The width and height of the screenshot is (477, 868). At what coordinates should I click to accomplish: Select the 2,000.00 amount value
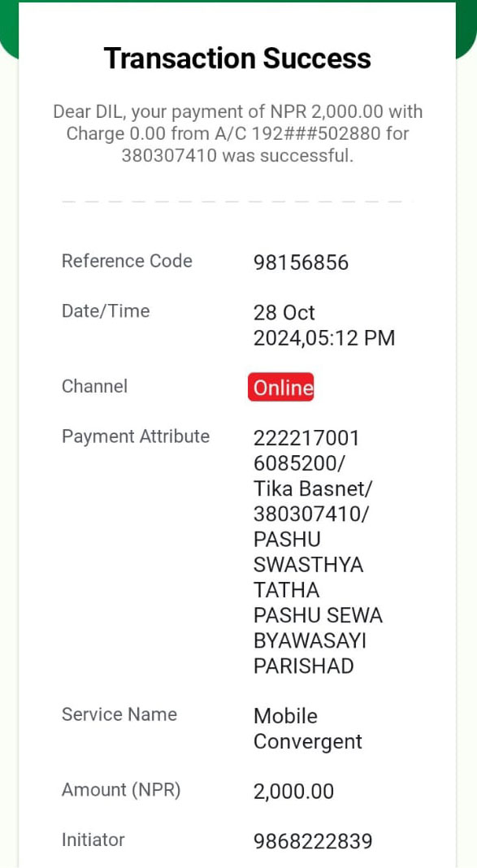tap(294, 792)
